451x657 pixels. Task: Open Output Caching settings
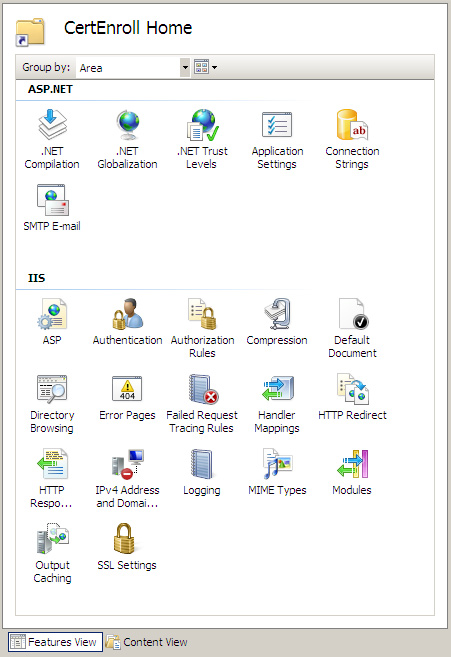52,554
